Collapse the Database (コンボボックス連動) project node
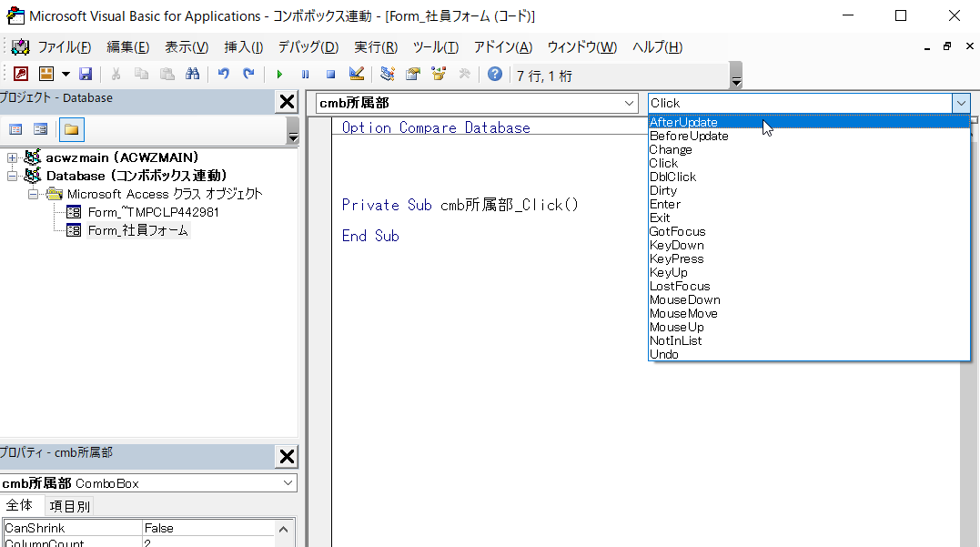Screen dimensions: 980x547 [12, 176]
